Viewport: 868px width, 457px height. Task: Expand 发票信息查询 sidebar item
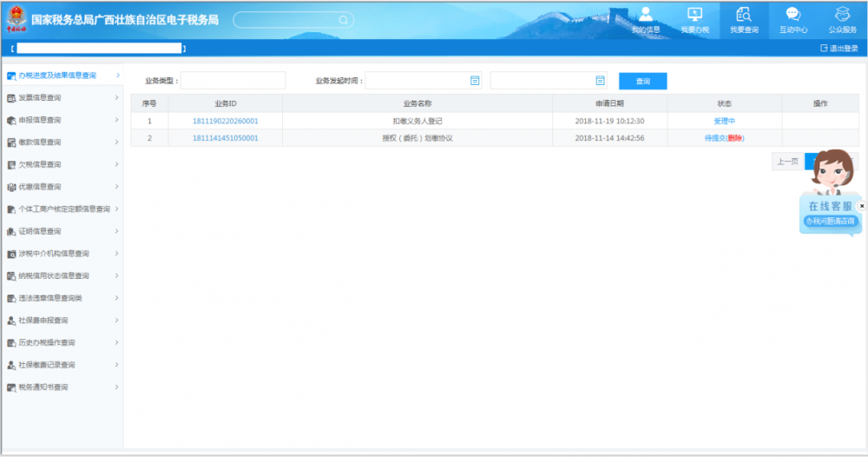(x=116, y=97)
